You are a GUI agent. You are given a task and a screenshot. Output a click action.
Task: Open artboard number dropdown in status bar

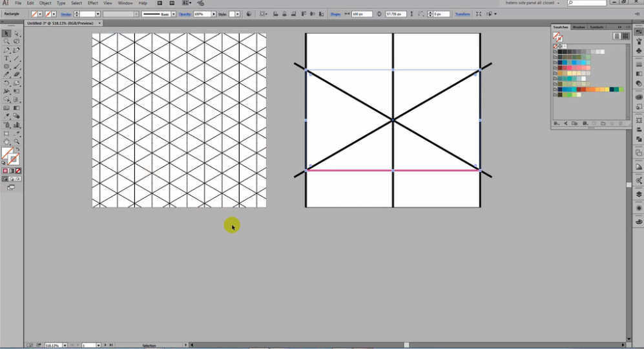99,345
